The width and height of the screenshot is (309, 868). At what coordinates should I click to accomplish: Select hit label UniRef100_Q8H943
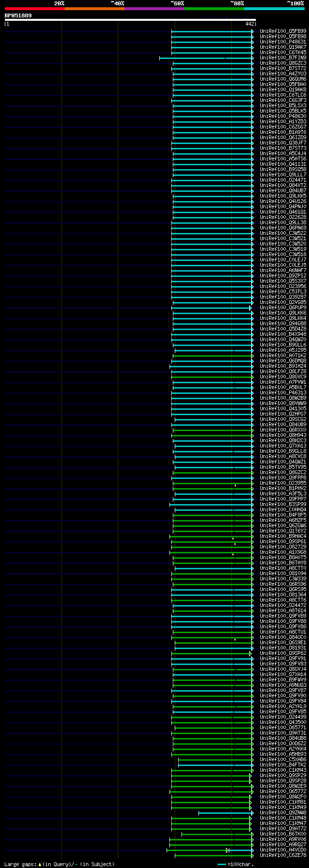283,435
